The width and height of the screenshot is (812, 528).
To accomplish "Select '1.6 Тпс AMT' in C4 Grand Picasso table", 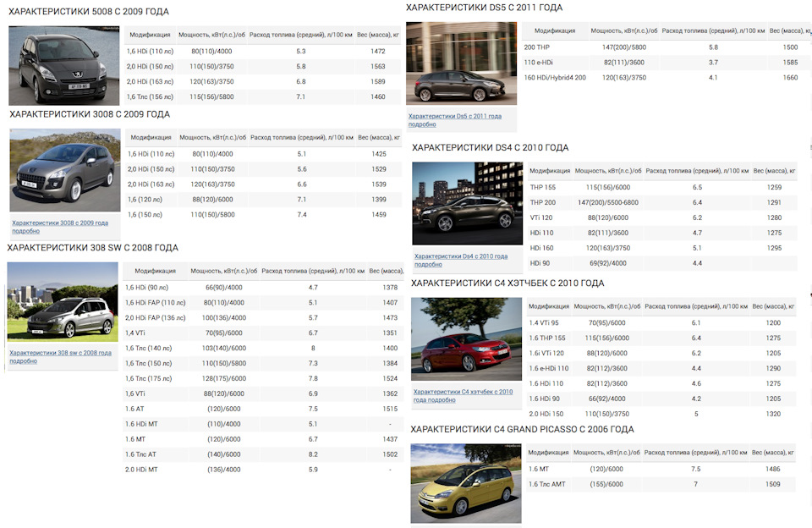I will (547, 485).
